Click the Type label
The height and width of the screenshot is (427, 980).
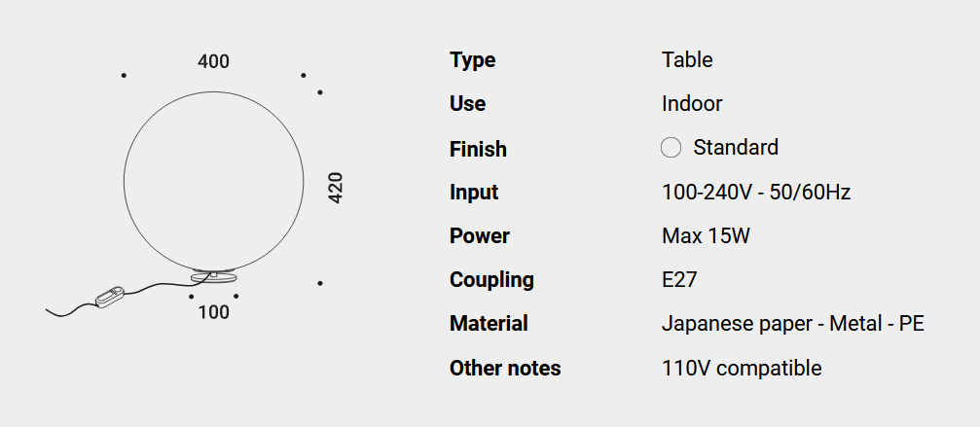pos(473,60)
